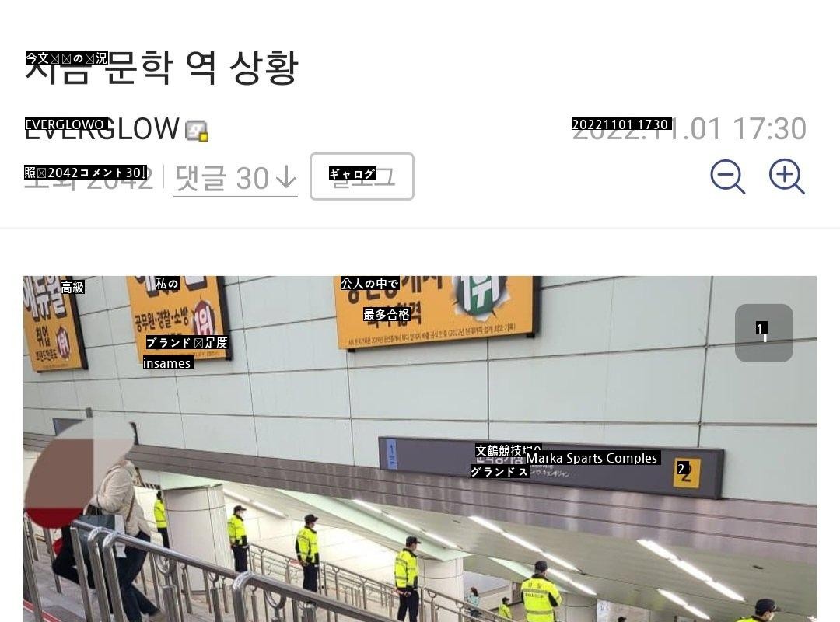Jump to comments via 댓글 30 link
The image size is (840, 622).
tap(236, 178)
